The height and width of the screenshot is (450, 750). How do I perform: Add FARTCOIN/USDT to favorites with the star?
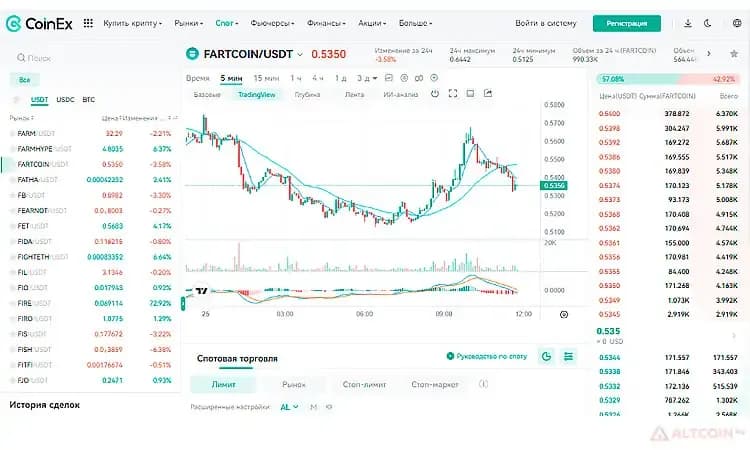[734, 54]
